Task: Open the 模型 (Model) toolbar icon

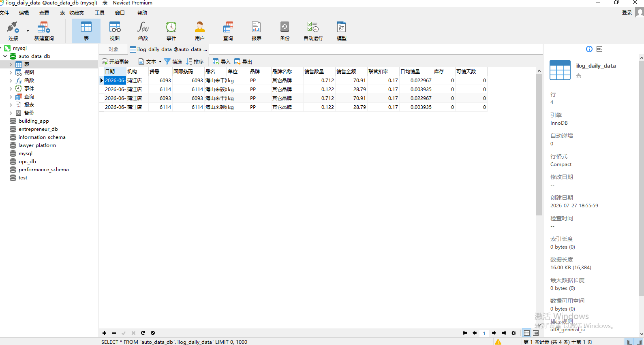Action: (x=342, y=31)
